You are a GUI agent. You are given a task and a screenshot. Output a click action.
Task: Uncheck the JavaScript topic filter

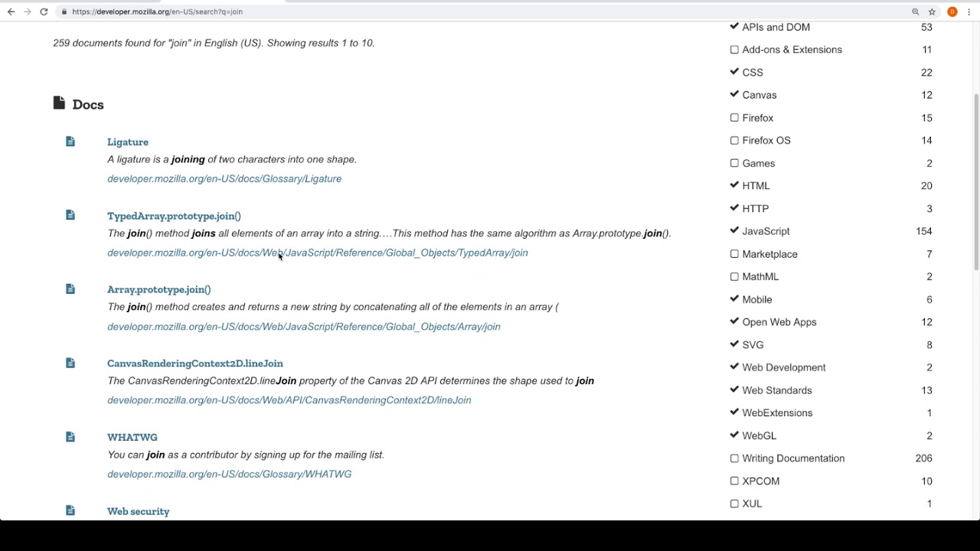point(734,231)
